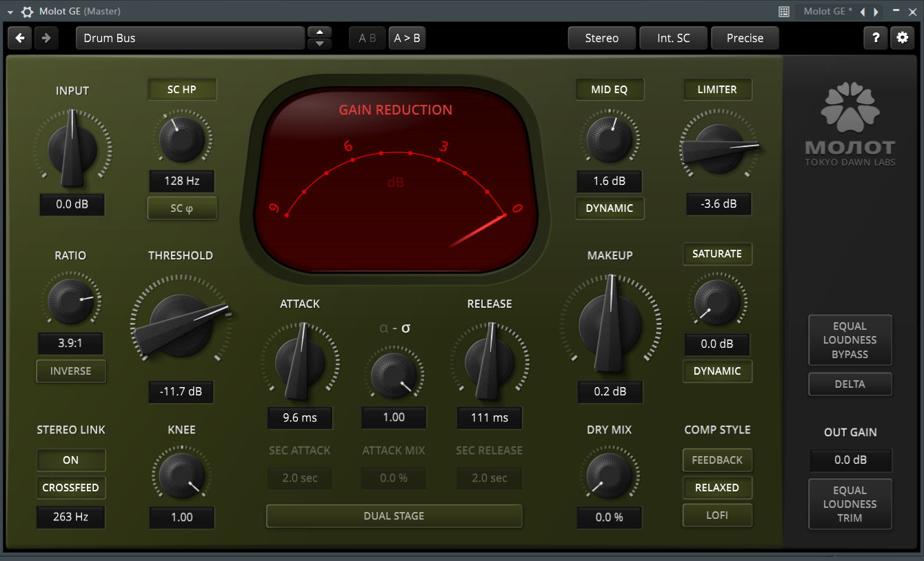Open the Int. SC sidechain source selector
The height and width of the screenshot is (561, 924).
pos(674,38)
